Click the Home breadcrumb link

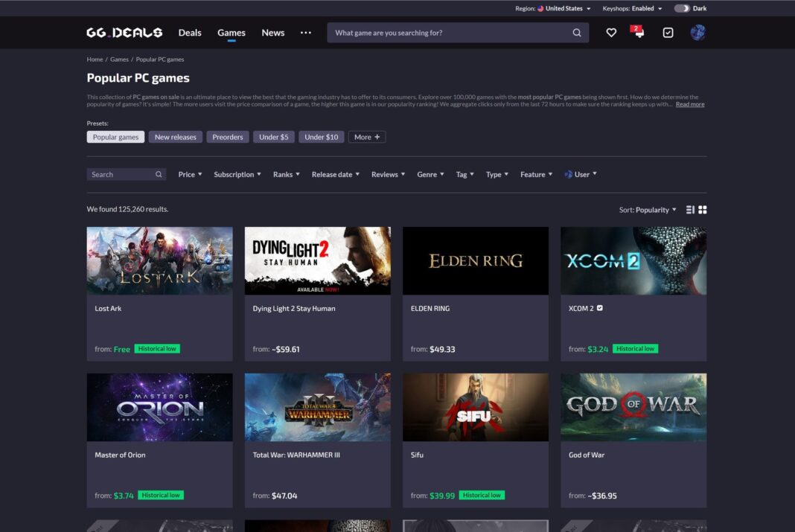tap(95, 60)
